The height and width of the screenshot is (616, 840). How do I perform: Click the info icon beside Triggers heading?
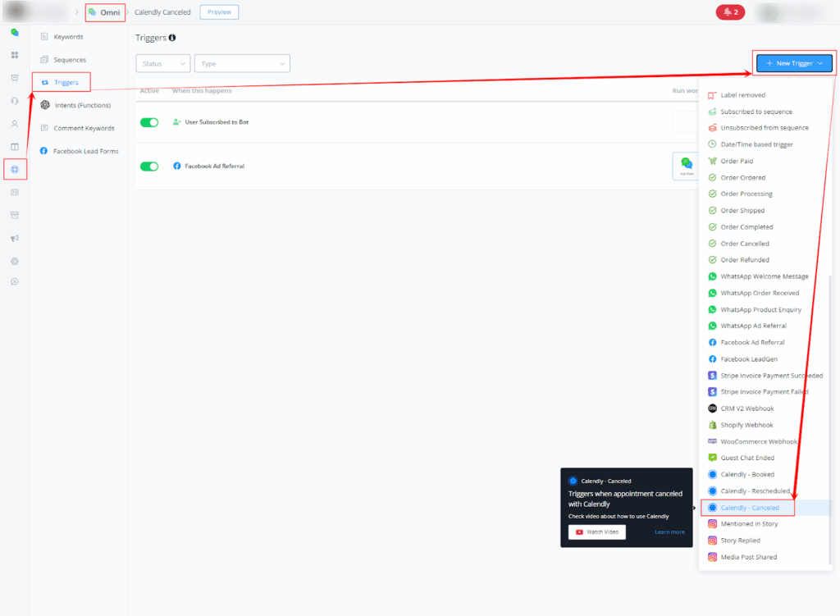pos(172,38)
